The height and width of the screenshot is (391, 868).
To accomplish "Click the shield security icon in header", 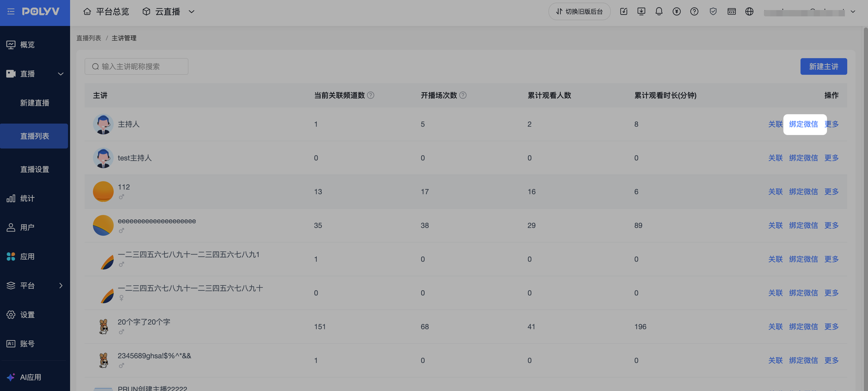I will click(713, 11).
